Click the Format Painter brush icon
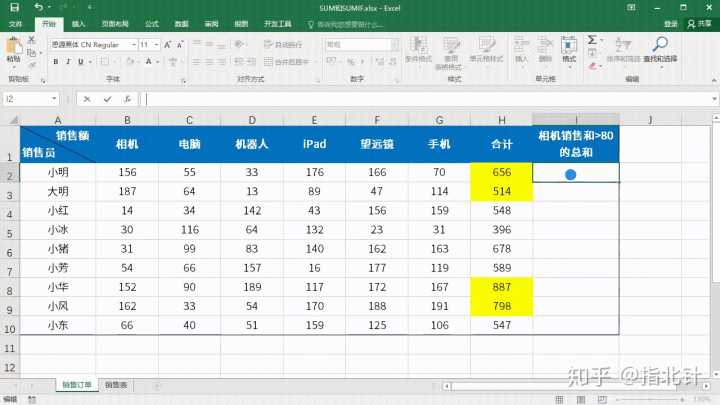The height and width of the screenshot is (405, 720). [x=32, y=65]
